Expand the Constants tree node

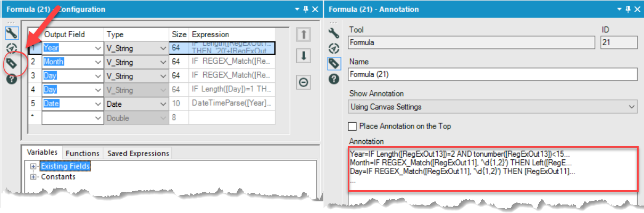click(34, 177)
